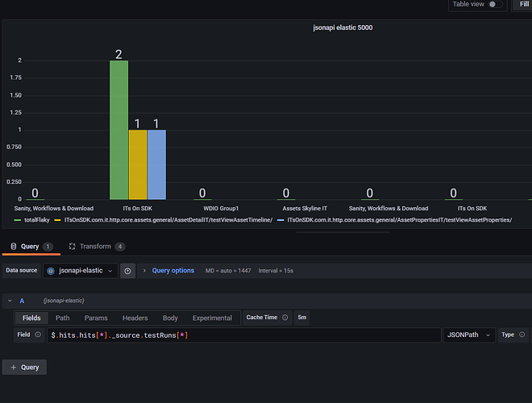Click the green totalFlaky legend color swatch
532x403 pixels.
point(18,221)
